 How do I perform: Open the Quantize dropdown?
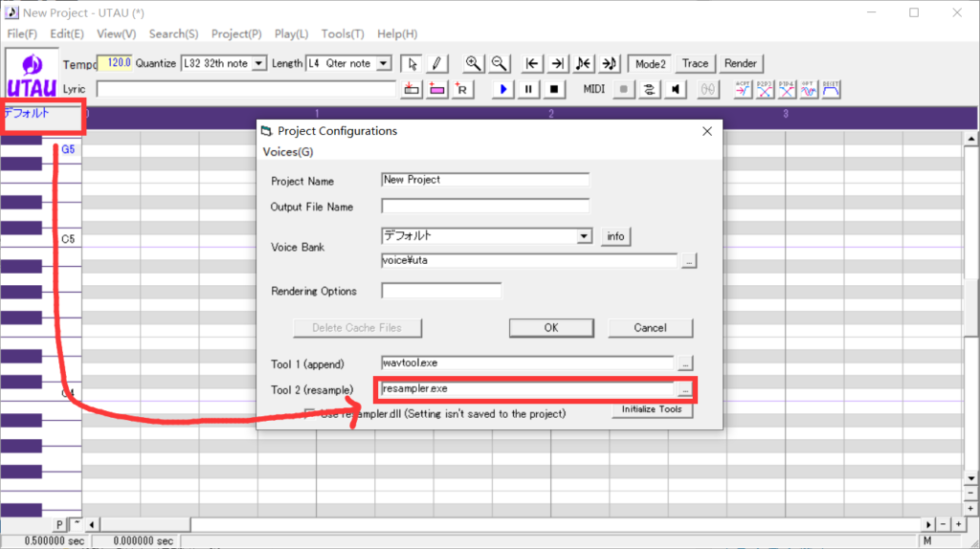[258, 64]
